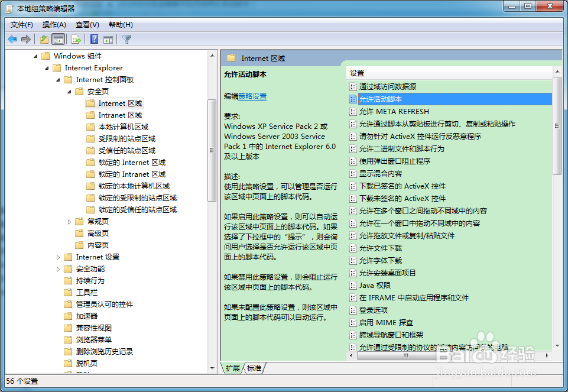Click the policy icon beside 使用弹出窗口阻止程序
This screenshot has width=568, height=392.
[353, 161]
